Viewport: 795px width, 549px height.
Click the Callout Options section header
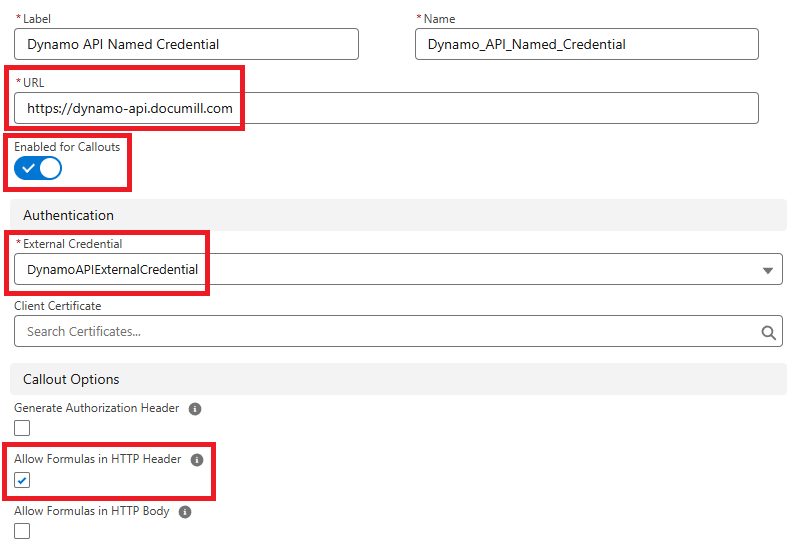click(71, 380)
